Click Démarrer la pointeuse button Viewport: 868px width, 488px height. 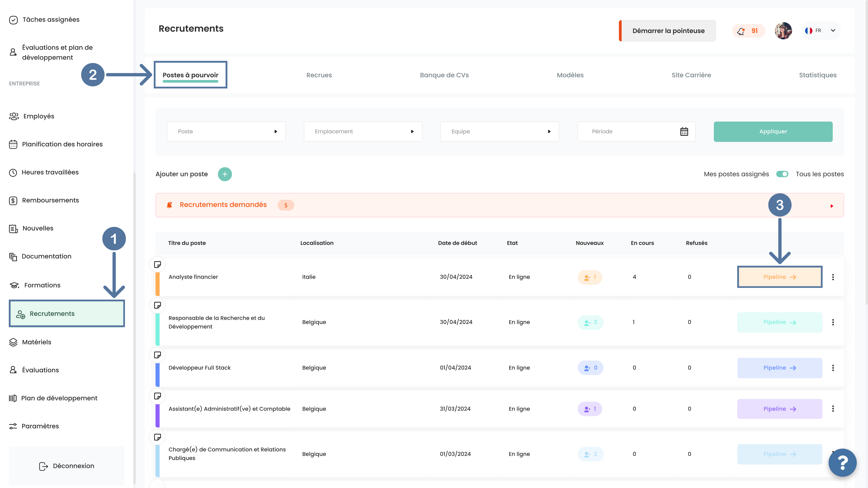coord(667,31)
